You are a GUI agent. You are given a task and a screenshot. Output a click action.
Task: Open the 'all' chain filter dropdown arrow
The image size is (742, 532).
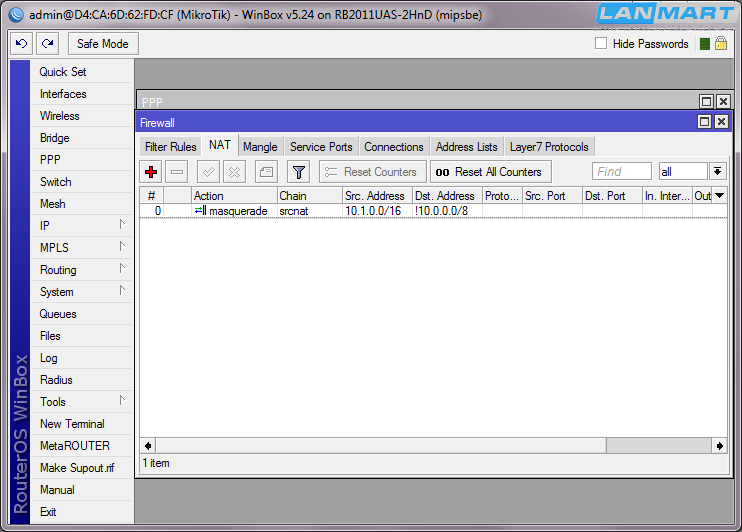pyautogui.click(x=717, y=171)
